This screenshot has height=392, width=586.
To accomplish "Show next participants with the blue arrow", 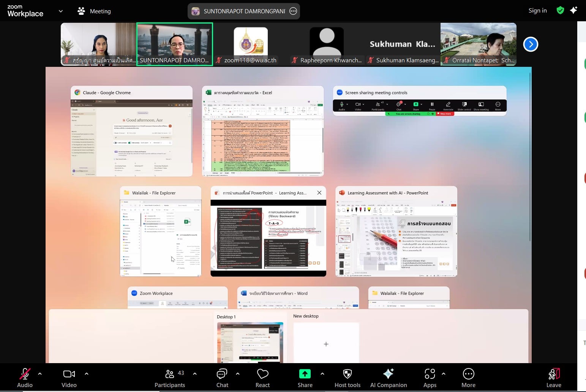I will tap(531, 44).
